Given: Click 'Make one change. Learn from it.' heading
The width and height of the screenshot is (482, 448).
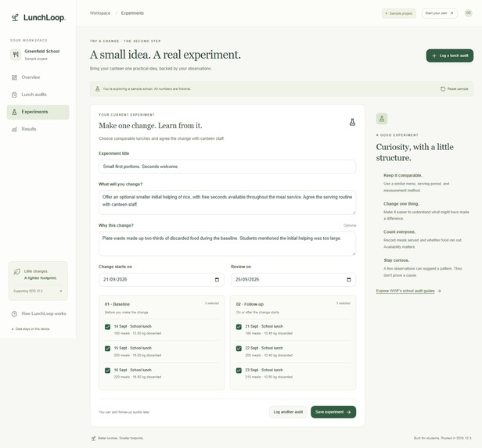Looking at the screenshot, I should pos(150,126).
